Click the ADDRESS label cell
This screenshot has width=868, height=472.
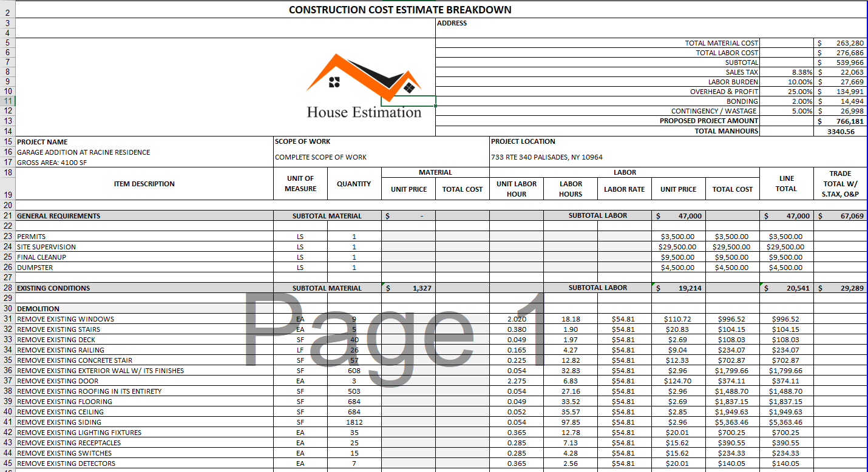[x=452, y=23]
